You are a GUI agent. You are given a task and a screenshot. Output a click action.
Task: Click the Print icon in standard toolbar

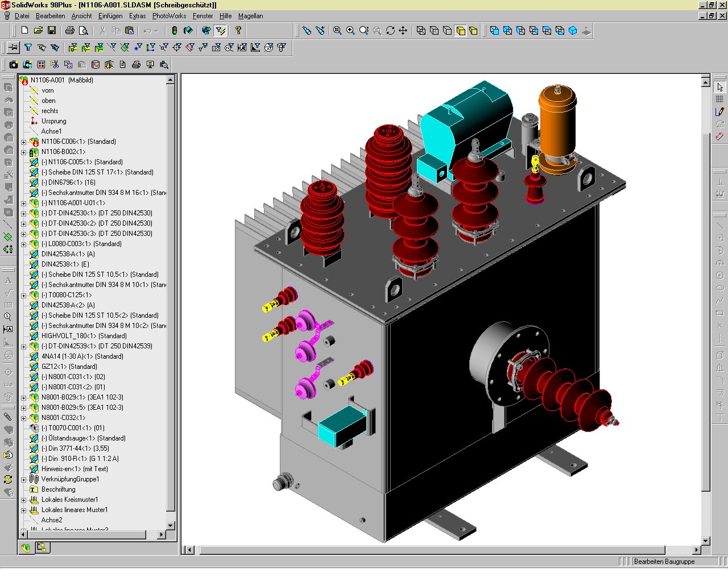(x=69, y=30)
